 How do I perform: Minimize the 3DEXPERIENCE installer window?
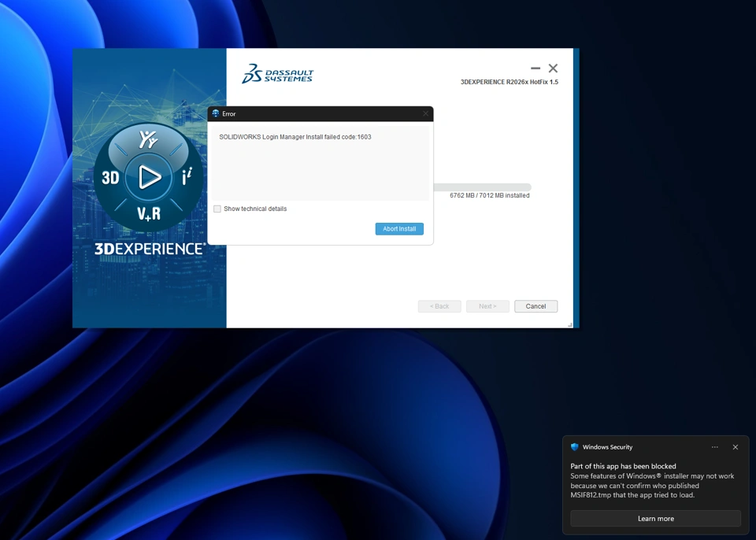[x=535, y=68]
